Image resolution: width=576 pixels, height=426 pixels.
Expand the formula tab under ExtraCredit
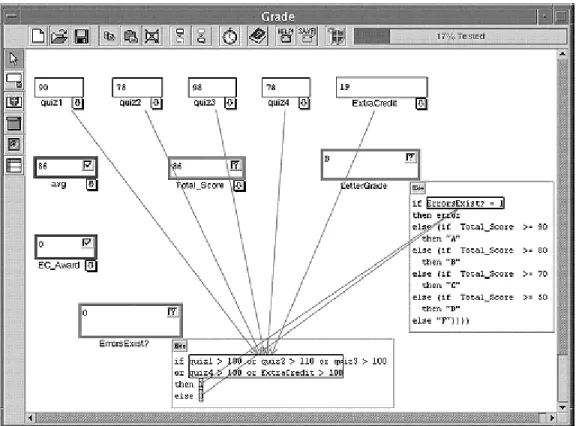pyautogui.click(x=421, y=104)
